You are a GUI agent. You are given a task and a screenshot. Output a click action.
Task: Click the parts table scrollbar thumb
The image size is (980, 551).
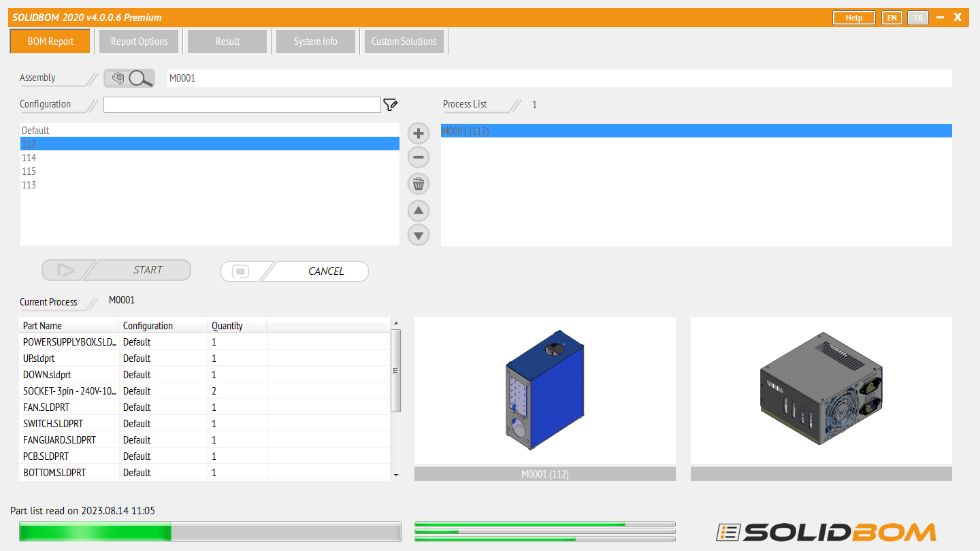click(396, 371)
